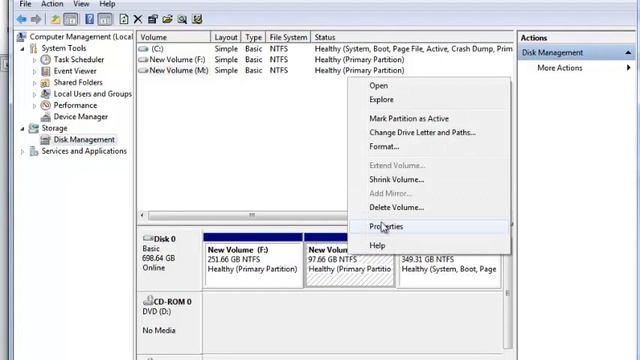Expand the Event Viewer tree node
This screenshot has width=640, height=360.
click(35, 71)
